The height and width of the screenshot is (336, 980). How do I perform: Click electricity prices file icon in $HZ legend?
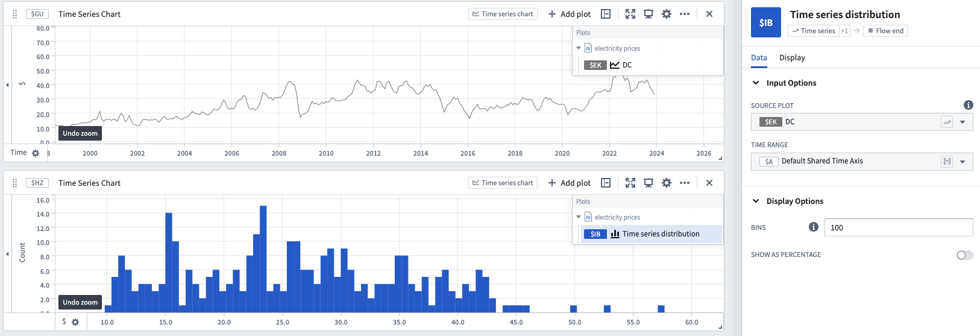coord(588,217)
